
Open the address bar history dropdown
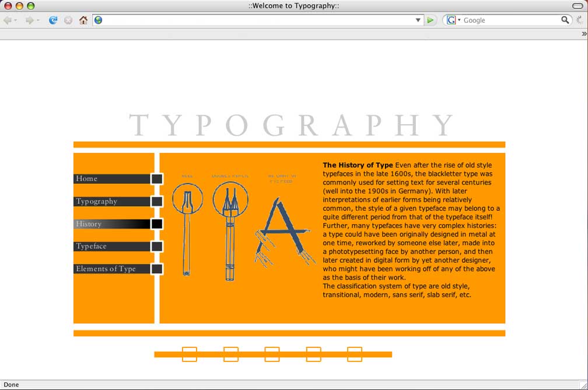click(x=418, y=20)
